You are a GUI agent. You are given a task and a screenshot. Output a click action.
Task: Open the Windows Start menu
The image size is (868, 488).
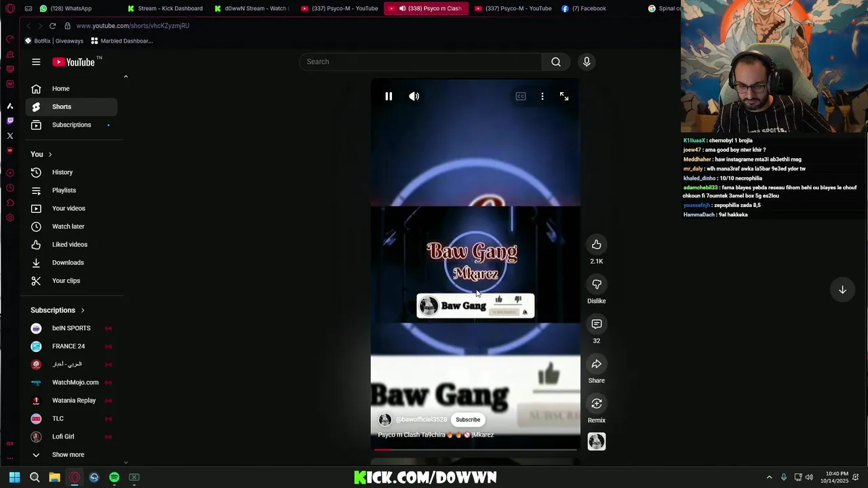point(14,477)
